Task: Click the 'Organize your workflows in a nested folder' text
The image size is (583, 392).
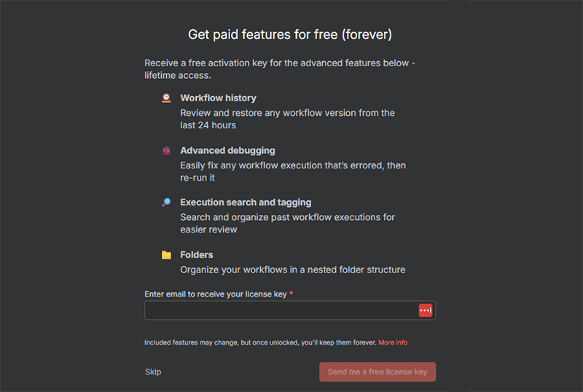Action: point(292,270)
